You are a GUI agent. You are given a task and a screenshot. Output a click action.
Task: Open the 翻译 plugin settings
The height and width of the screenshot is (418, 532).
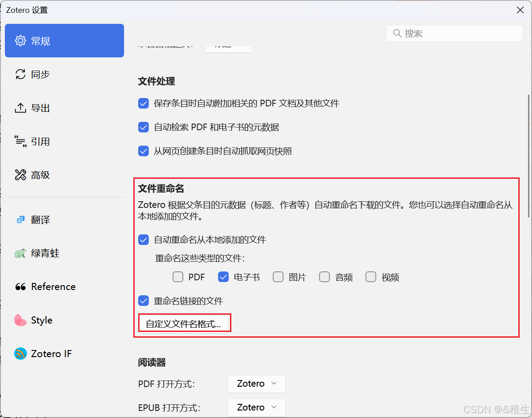64,219
